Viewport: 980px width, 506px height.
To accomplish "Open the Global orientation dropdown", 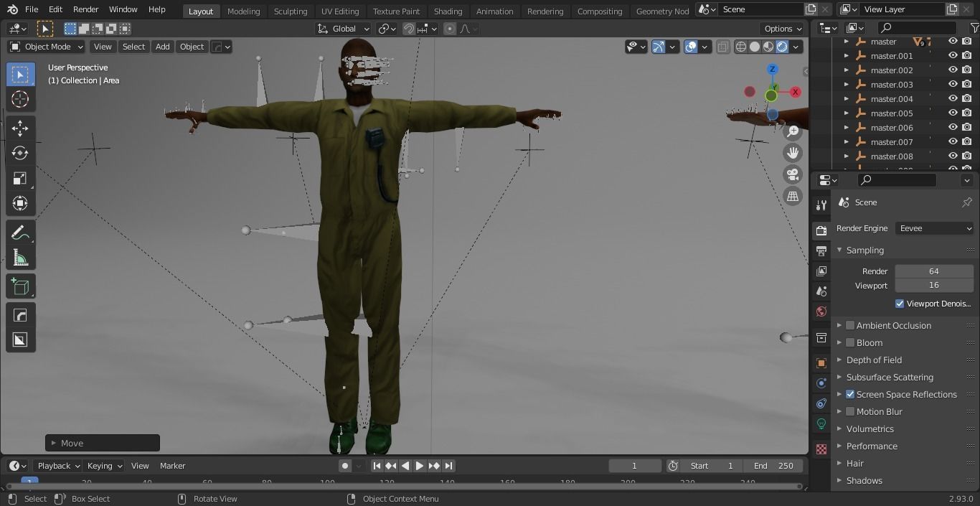I will click(344, 29).
